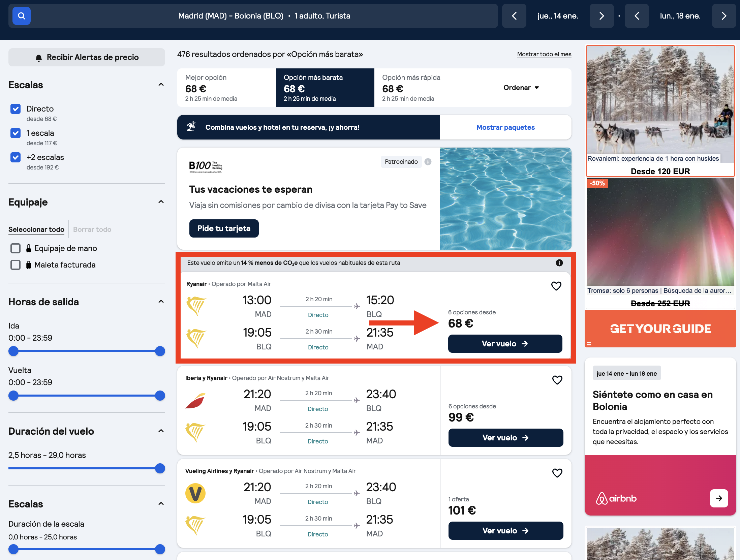The image size is (740, 560).
Task: Click Pide tu tarjeta button
Action: tap(224, 228)
